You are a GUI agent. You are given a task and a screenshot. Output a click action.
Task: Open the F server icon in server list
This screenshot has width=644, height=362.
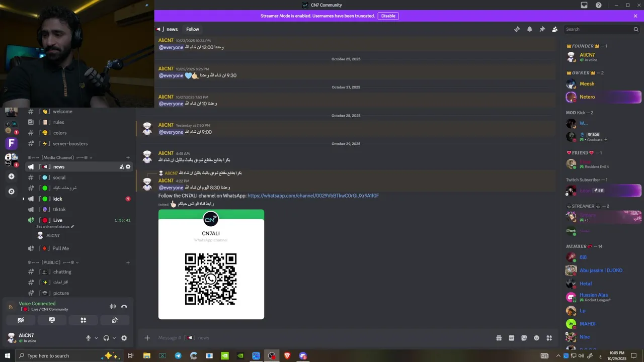[11, 144]
